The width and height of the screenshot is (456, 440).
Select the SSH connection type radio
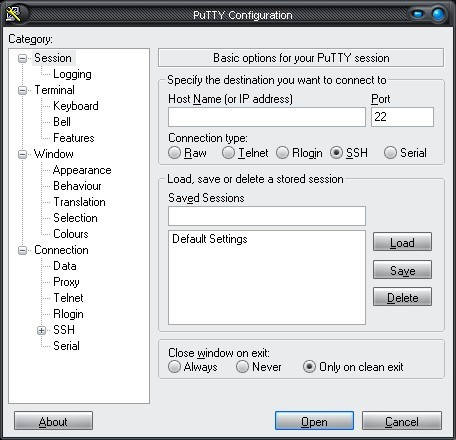pos(336,153)
